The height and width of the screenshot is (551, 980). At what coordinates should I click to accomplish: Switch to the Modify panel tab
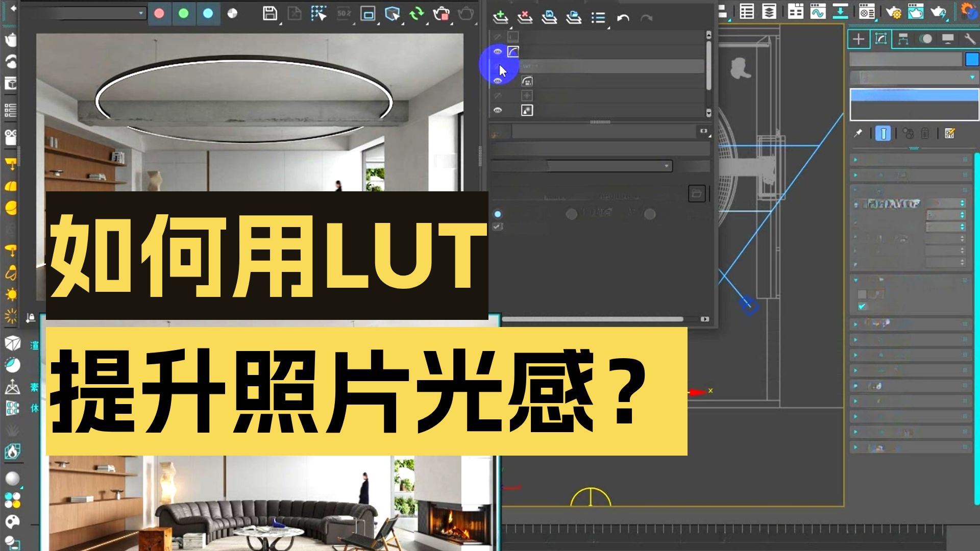coord(881,39)
